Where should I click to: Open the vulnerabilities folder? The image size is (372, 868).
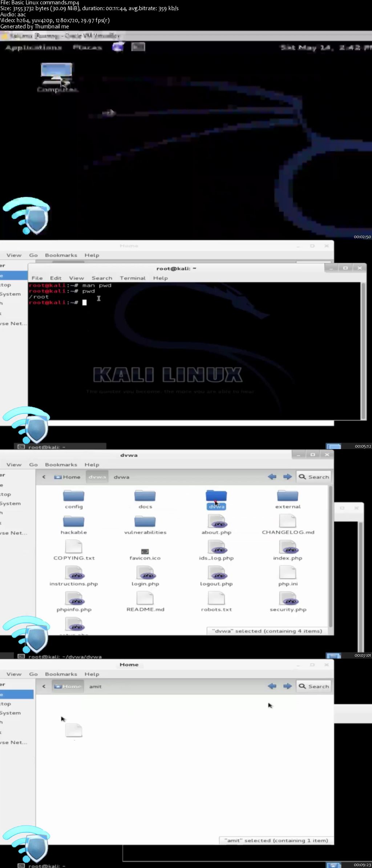[145, 525]
